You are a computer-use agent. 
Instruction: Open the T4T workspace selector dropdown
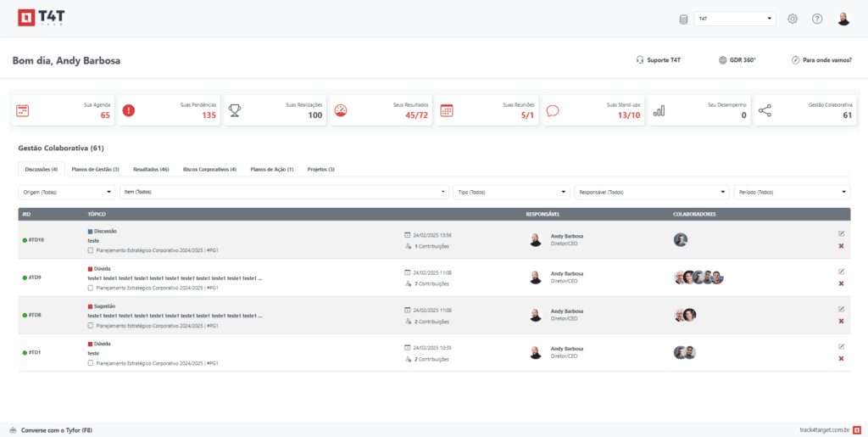click(x=734, y=19)
